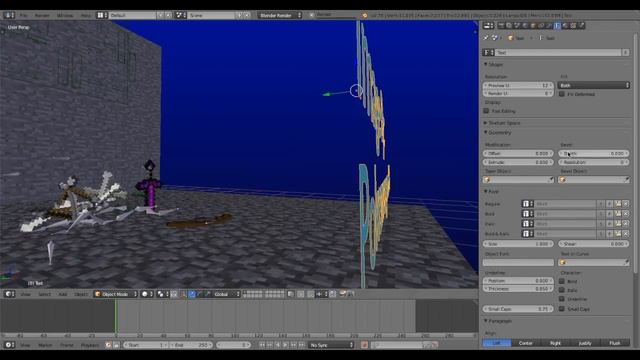Click the Object Font input field
640x360 pixels.
518,262
